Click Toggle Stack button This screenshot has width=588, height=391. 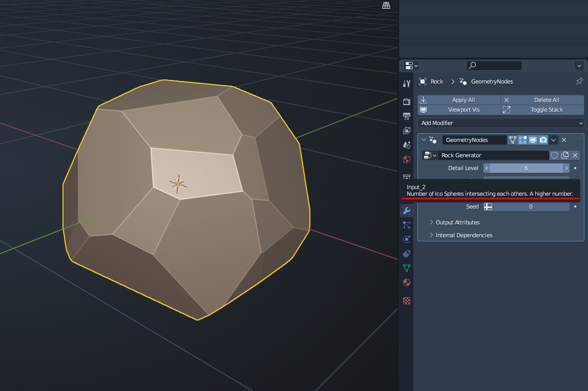click(x=542, y=110)
